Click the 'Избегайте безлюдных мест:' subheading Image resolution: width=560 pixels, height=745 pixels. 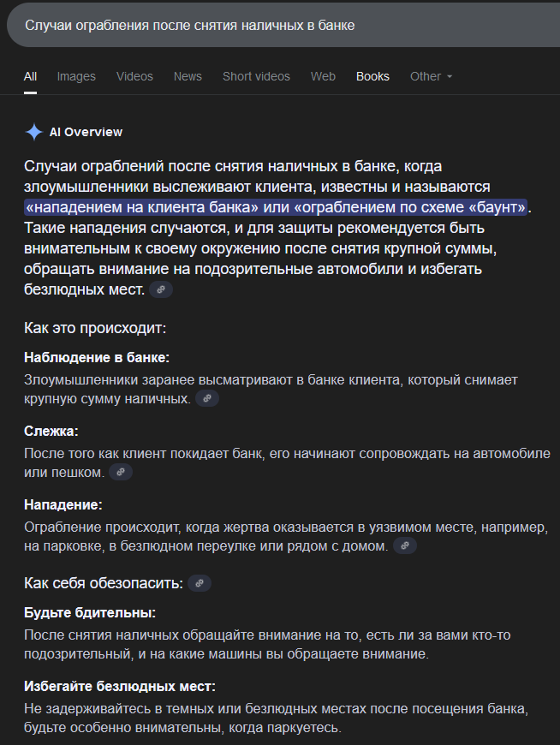tap(120, 687)
